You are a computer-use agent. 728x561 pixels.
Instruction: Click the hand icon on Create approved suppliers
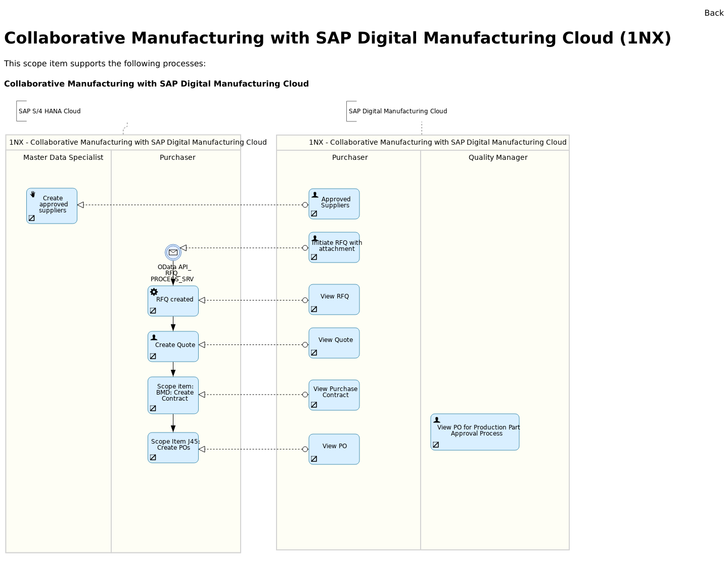[32, 194]
